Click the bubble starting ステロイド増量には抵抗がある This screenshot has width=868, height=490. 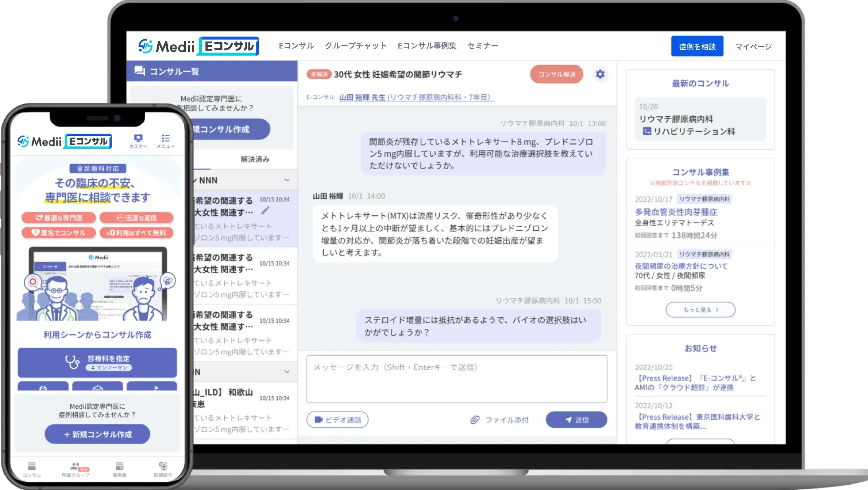point(478,326)
